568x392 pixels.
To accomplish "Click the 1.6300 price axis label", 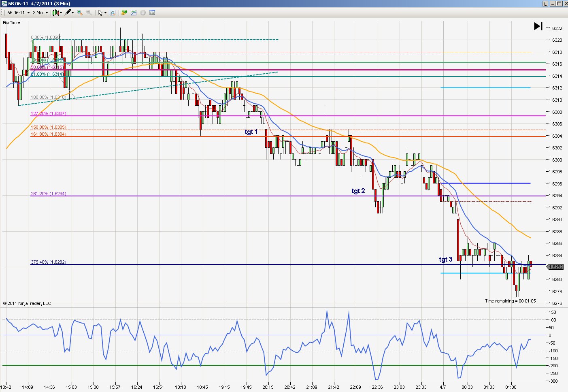I will pos(556,160).
